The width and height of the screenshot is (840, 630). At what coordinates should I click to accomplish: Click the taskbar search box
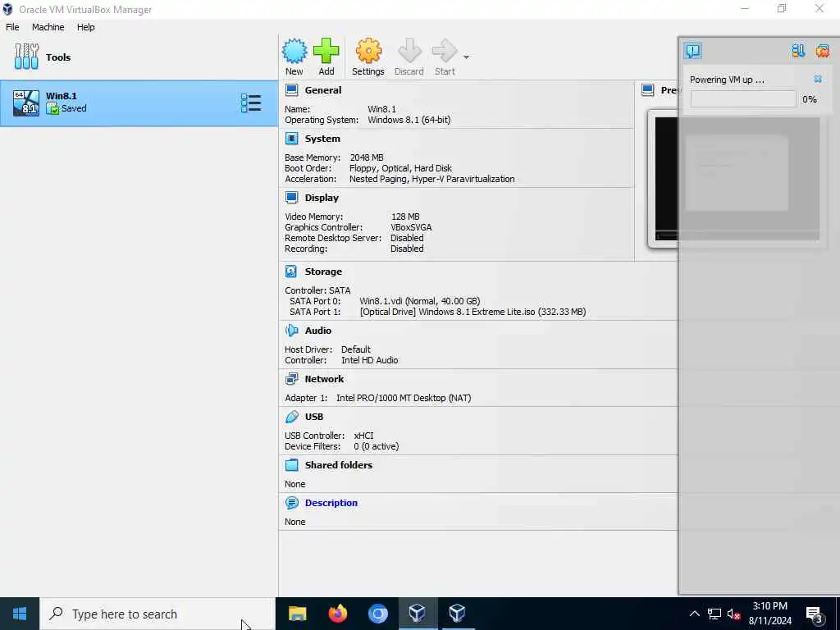(x=157, y=614)
